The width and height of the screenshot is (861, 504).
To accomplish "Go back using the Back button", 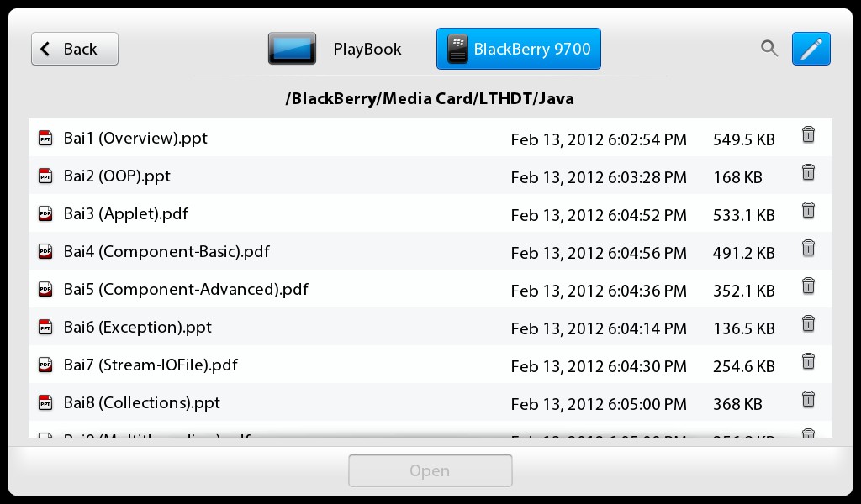I will tap(75, 49).
